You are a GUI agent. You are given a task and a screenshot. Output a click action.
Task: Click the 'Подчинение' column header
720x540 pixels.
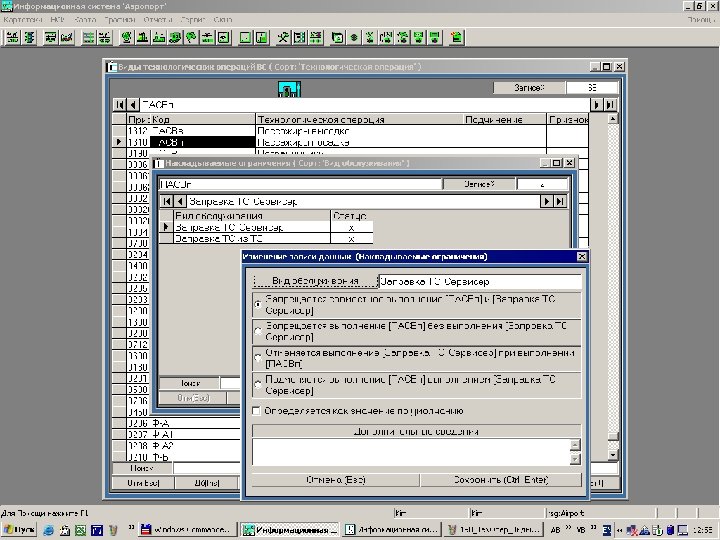pos(504,119)
